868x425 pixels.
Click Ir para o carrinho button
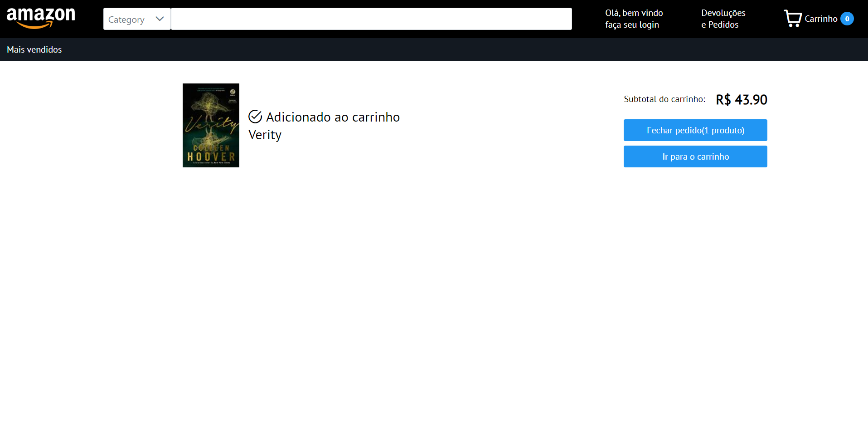(x=695, y=156)
